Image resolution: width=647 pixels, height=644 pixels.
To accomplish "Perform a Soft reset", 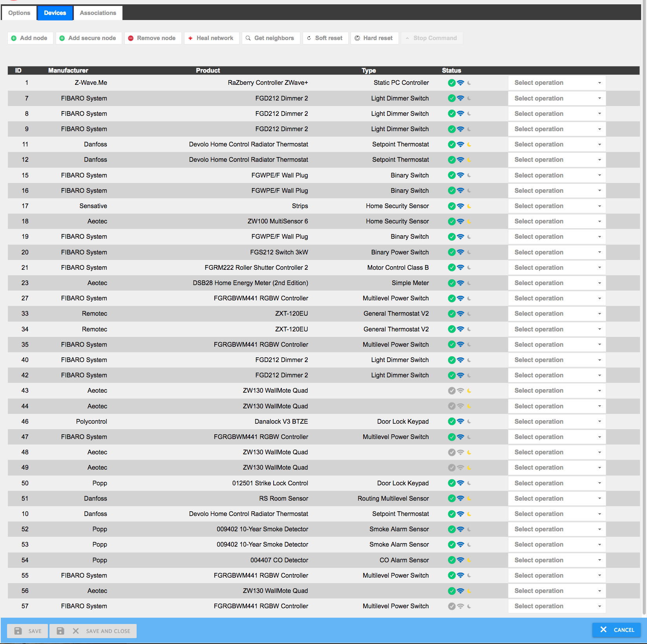I will (325, 38).
